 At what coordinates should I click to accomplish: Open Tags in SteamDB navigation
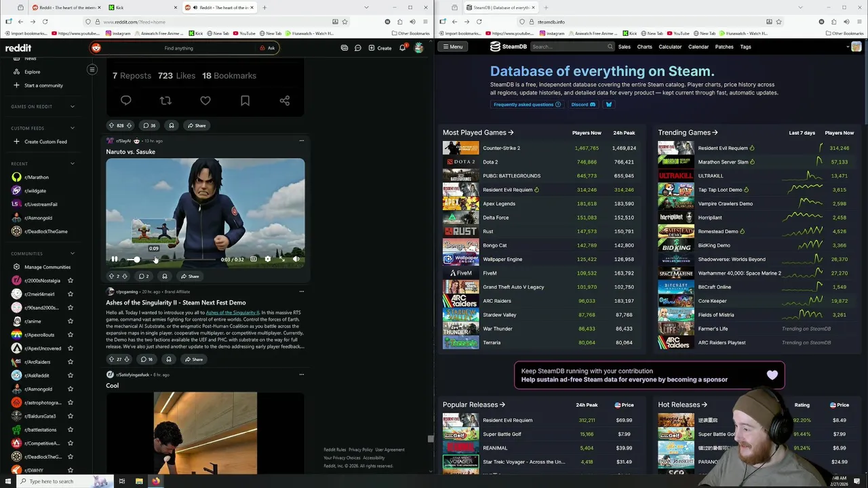coord(745,47)
